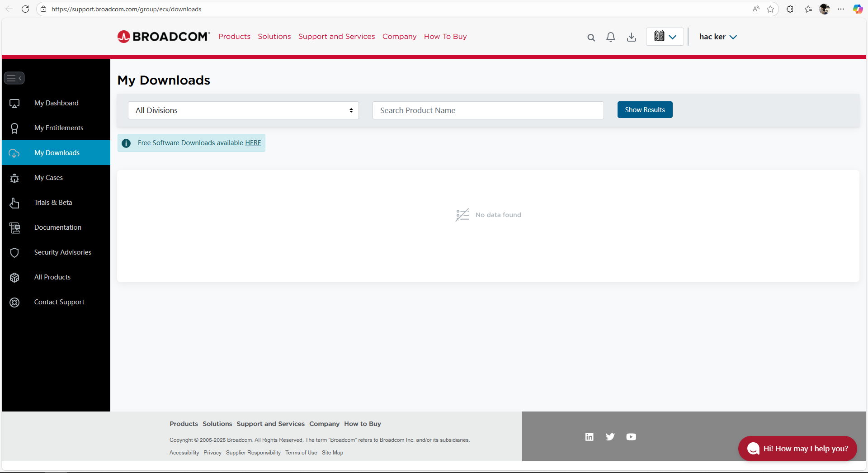Screen dimensions: 868x473
Task: View site information lock icon
Action: 43,9
